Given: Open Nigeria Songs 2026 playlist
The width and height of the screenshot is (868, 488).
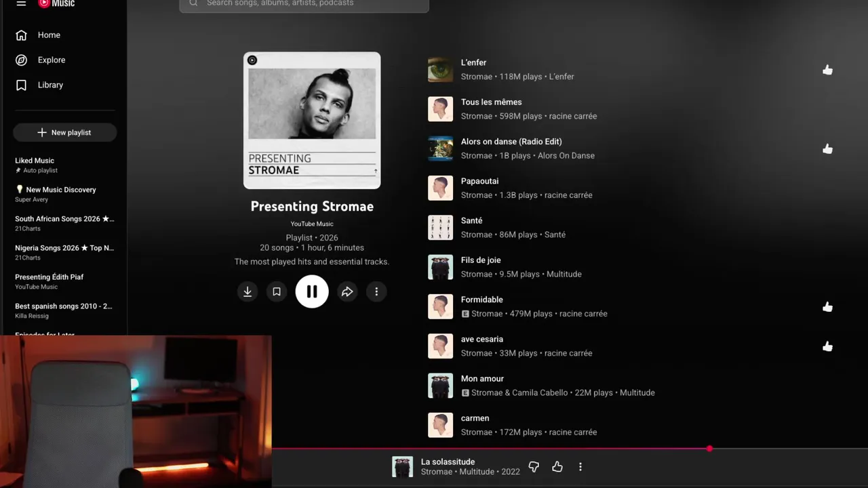Looking at the screenshot, I should pyautogui.click(x=64, y=253).
